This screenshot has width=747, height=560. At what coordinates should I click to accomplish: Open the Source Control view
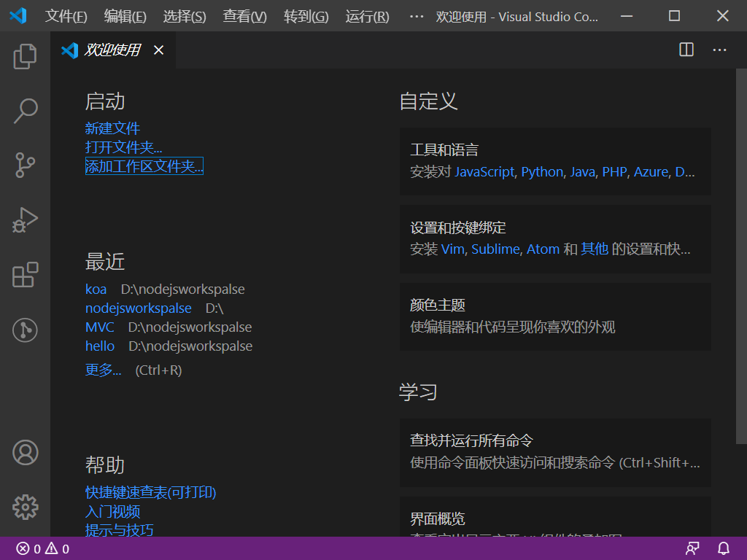pyautogui.click(x=25, y=166)
